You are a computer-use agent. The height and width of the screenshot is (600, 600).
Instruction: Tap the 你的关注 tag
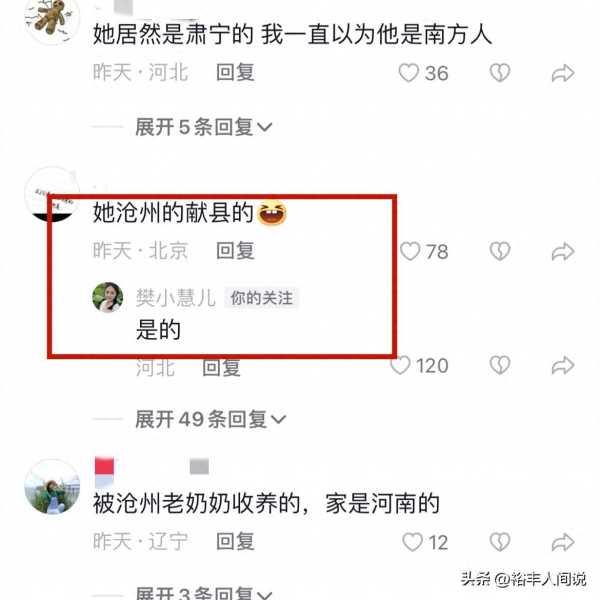261,298
